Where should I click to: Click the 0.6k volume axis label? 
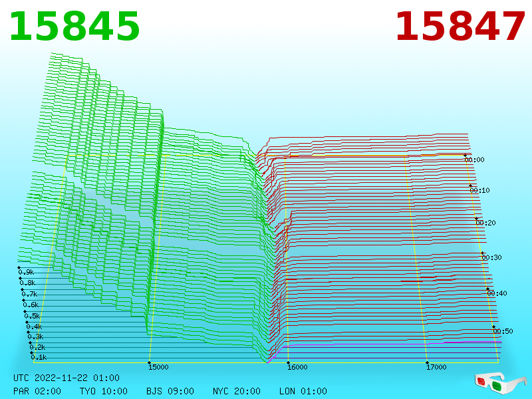click(x=31, y=305)
